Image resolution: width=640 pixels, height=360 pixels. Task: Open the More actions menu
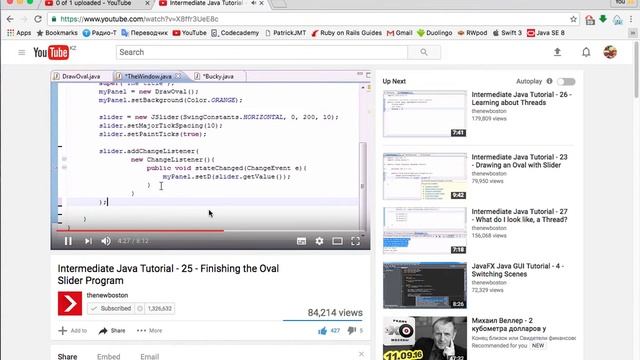149,331
